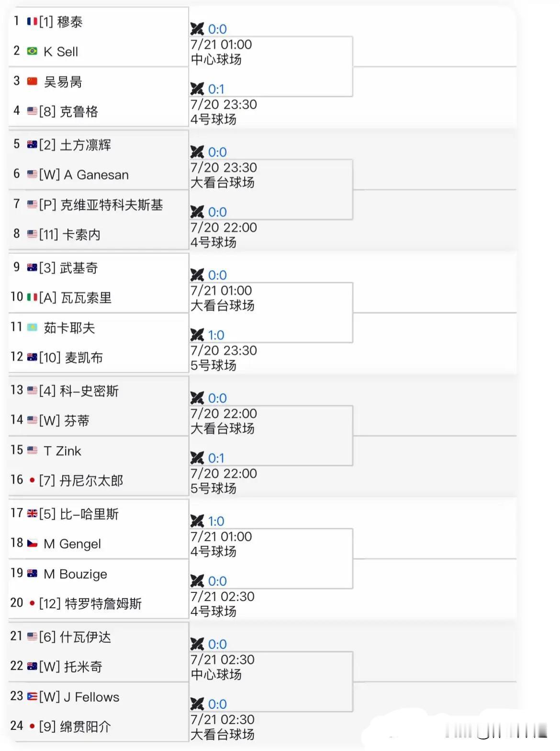Select player [9] 绵贯阳介 in row 24
This screenshot has width=560, height=751.
point(75,727)
